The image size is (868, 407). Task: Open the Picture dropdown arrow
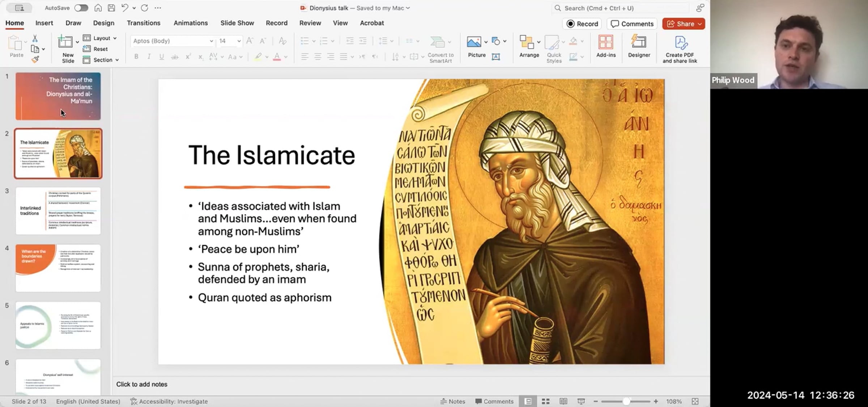(x=486, y=41)
